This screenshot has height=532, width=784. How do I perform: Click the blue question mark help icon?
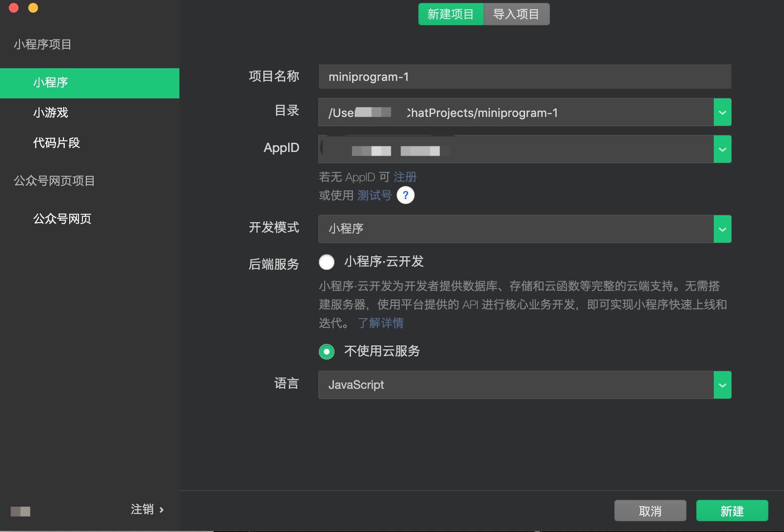click(x=405, y=195)
